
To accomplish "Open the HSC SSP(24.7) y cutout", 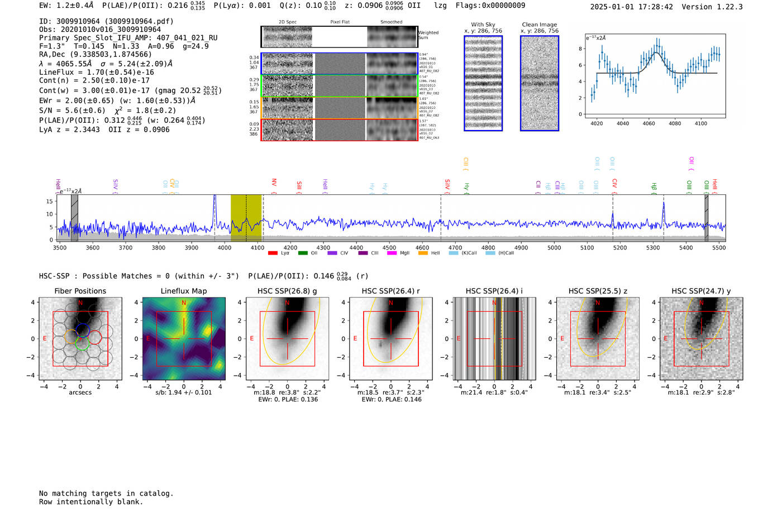I will [702, 339].
